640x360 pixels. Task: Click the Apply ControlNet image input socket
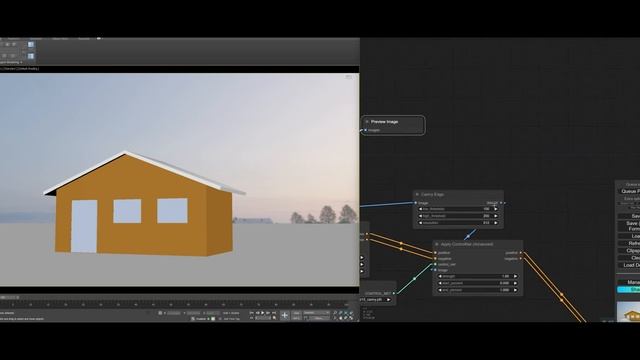436,270
